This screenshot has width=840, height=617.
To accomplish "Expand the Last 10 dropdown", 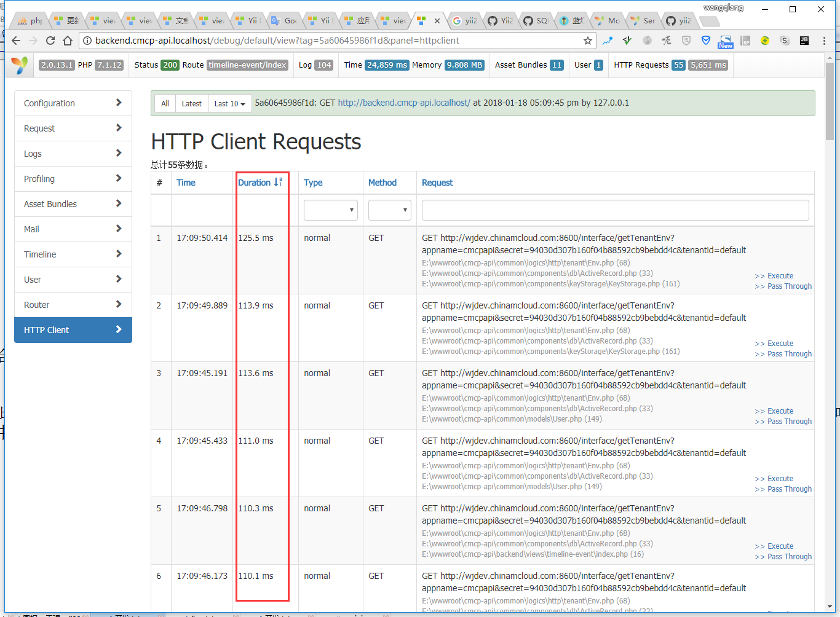I will (229, 104).
